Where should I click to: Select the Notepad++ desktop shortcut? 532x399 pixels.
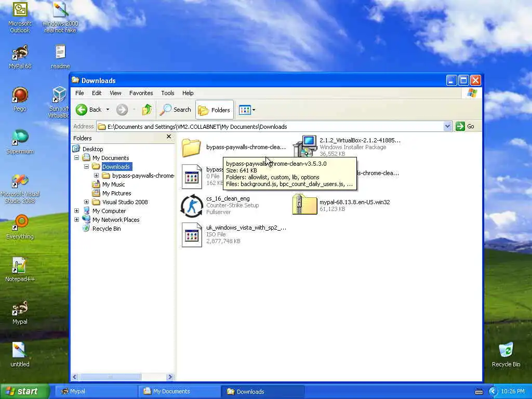20,270
